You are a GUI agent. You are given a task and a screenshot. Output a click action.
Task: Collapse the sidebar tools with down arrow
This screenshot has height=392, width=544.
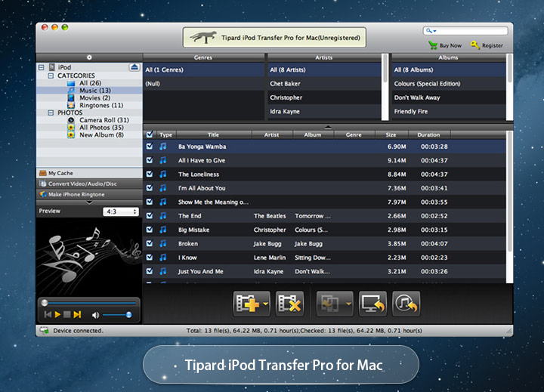[x=89, y=202]
